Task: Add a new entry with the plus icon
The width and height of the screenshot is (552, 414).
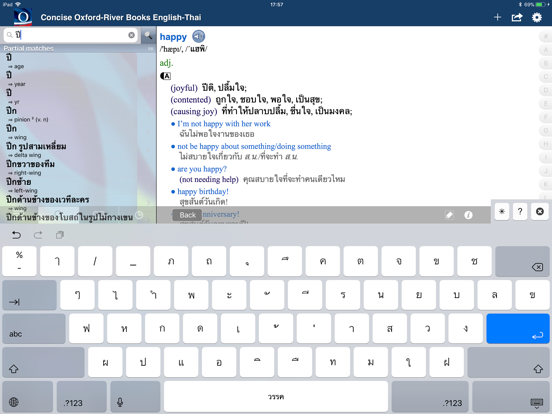Action: [497, 17]
